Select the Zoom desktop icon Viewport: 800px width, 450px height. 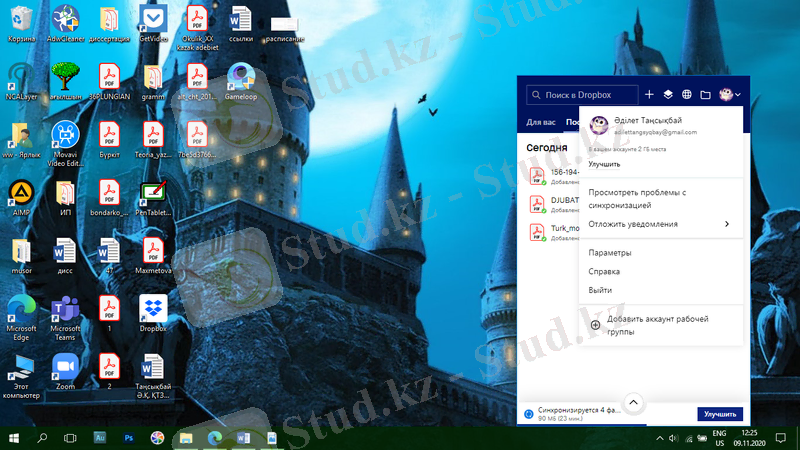pos(65,368)
